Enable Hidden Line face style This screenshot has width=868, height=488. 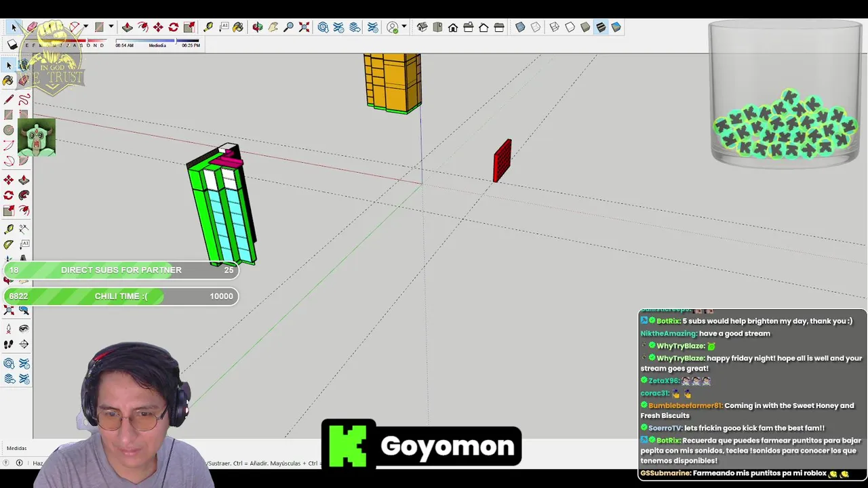570,27
